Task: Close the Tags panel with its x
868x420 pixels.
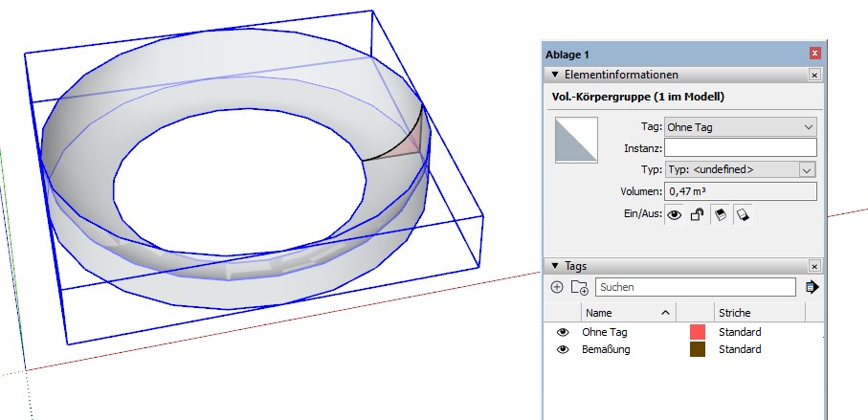Action: [814, 266]
